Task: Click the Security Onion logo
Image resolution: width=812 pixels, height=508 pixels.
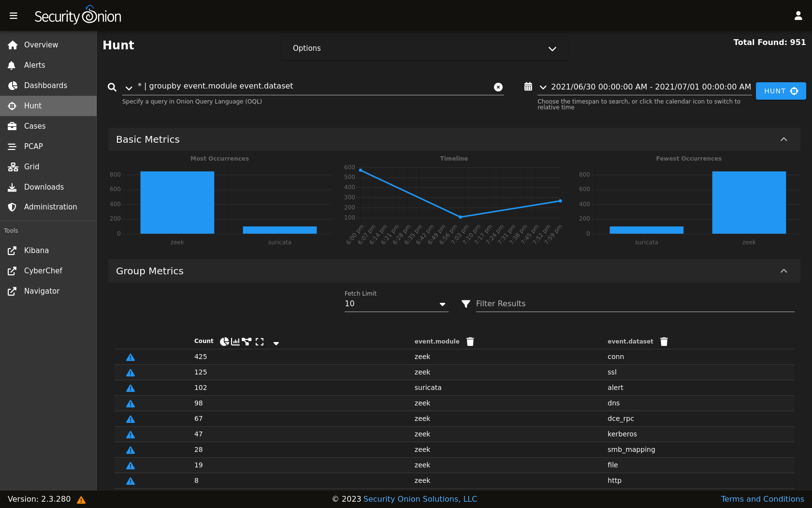Action: pyautogui.click(x=78, y=15)
